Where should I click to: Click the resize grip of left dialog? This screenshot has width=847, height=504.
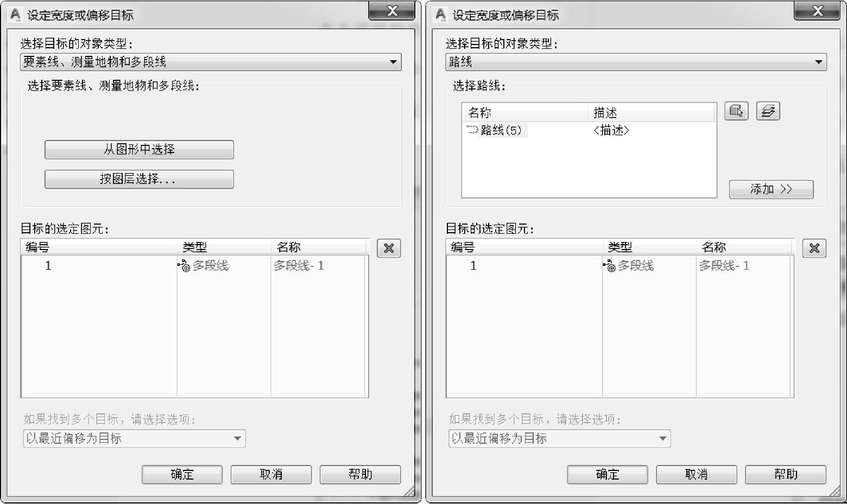(x=410, y=491)
